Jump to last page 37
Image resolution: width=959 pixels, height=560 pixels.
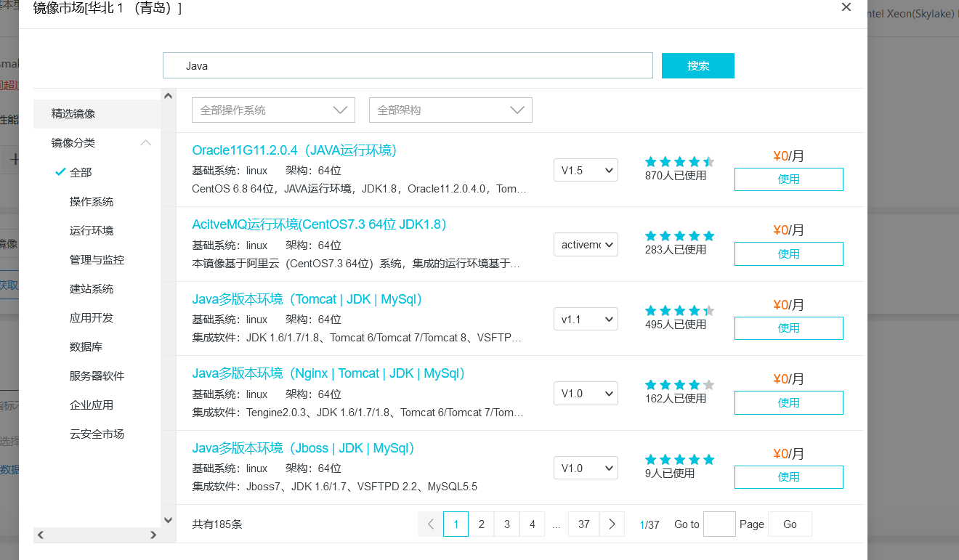[583, 524]
